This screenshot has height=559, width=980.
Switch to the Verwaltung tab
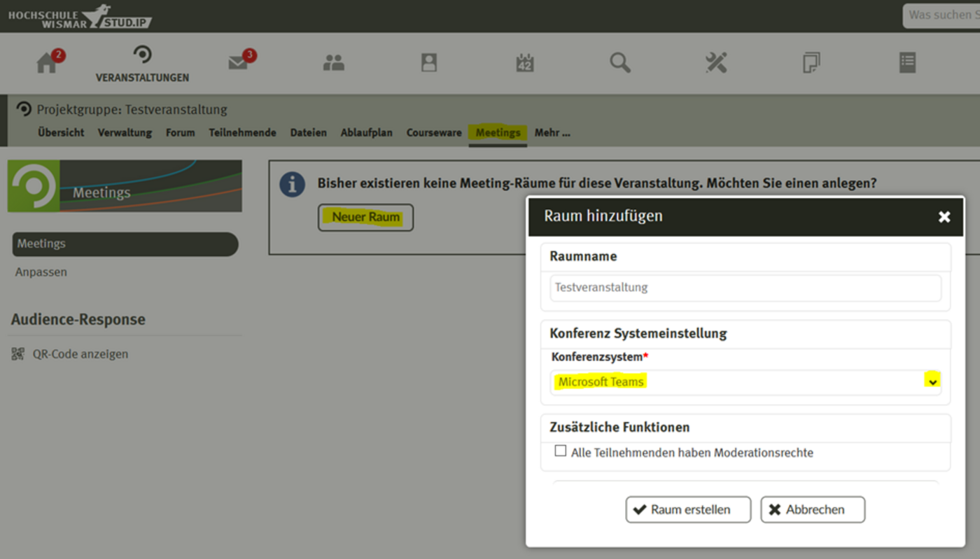[x=125, y=132]
